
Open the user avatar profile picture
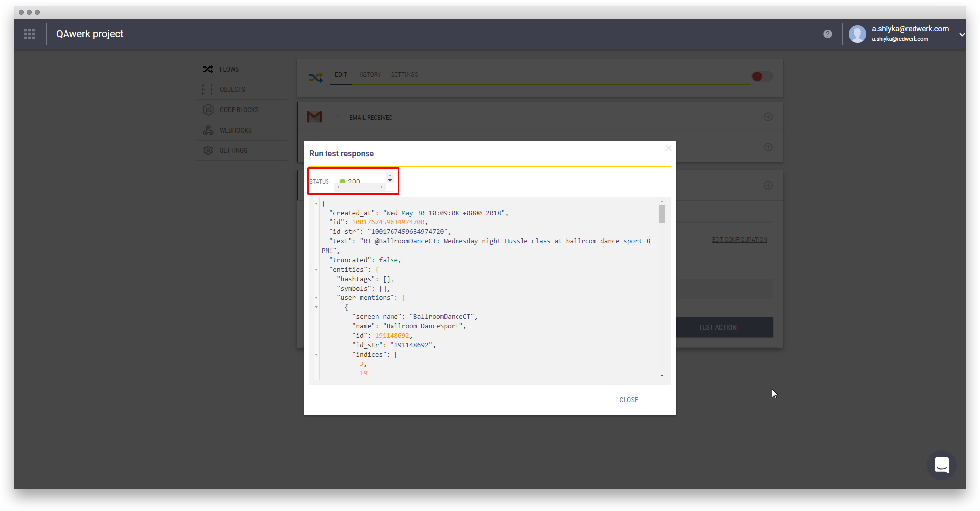pos(857,34)
